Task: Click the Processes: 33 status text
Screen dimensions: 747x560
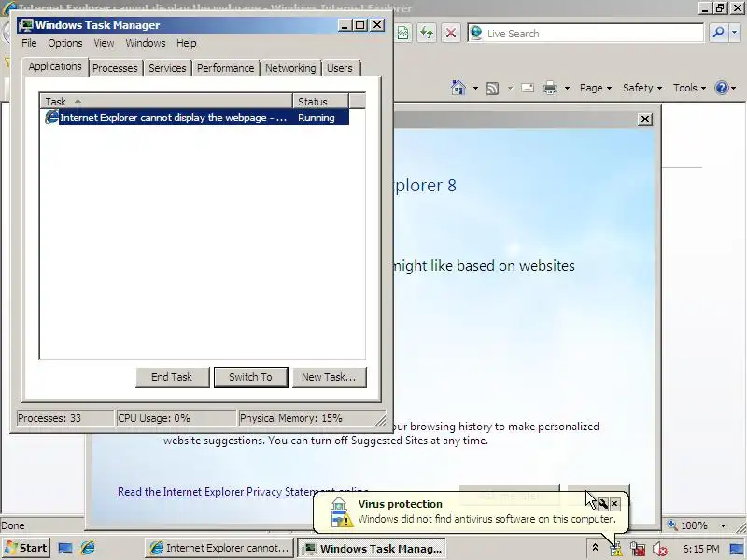Action: 49,418
